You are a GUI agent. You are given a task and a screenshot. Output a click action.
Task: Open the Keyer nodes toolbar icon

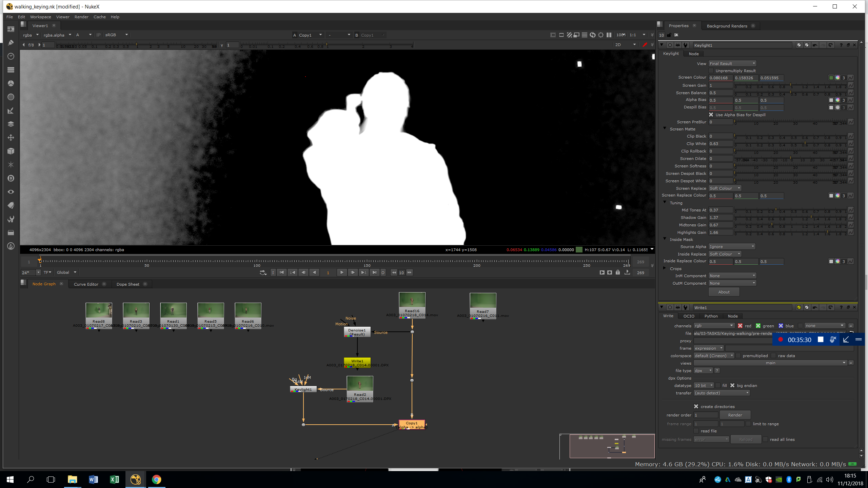pyautogui.click(x=11, y=110)
